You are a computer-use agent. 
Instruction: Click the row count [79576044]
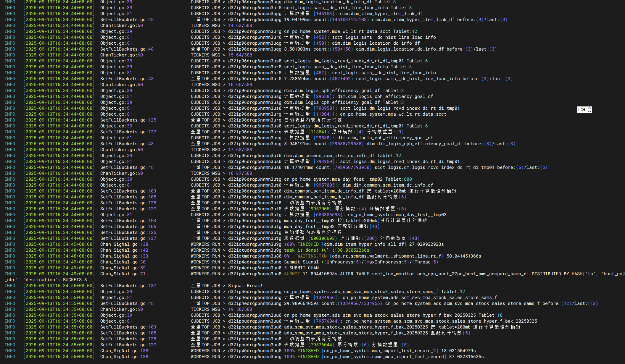click(x=327, y=321)
